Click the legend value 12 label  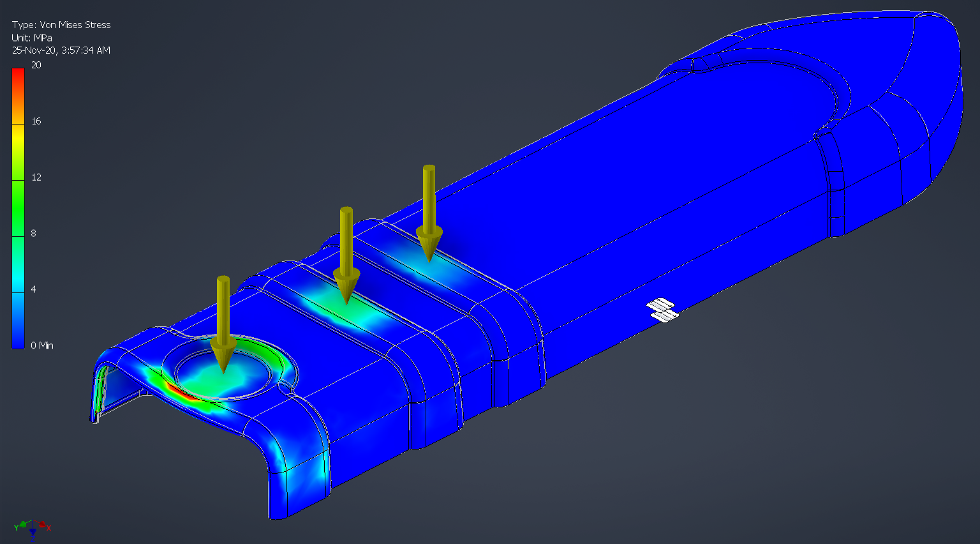click(36, 178)
